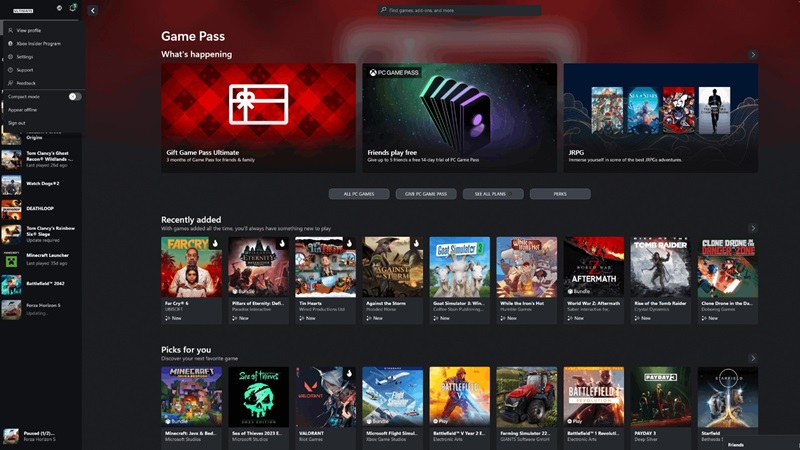The image size is (800, 450).
Task: Open Farming Simulator 22 tile
Action: [x=527, y=408]
